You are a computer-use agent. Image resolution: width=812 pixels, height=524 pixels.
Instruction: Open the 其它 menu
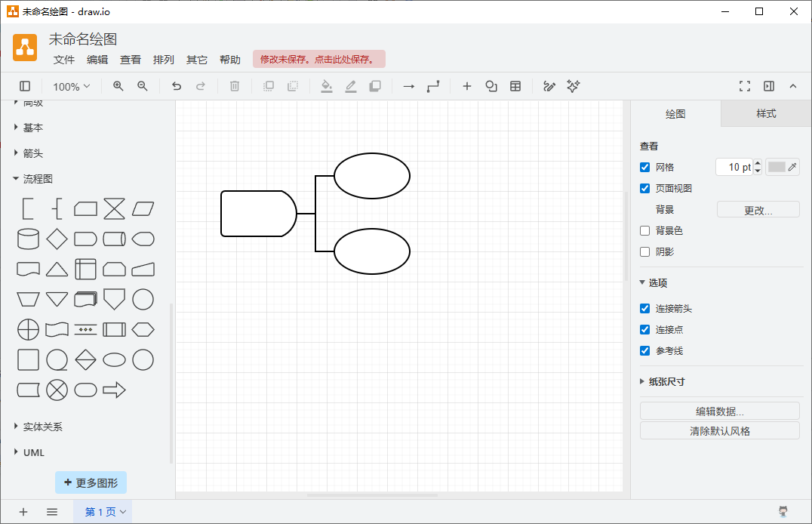(x=197, y=60)
